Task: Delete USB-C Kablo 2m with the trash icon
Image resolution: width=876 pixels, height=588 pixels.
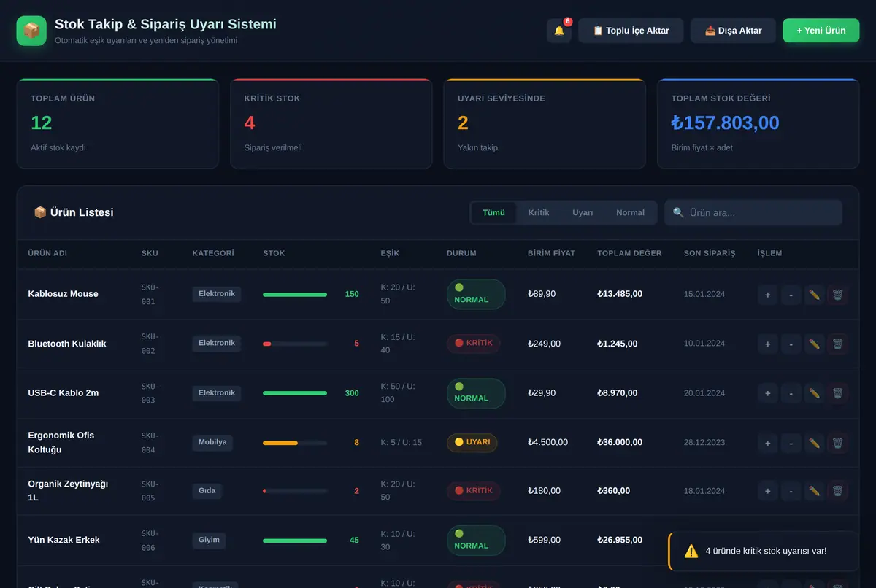Action: point(837,393)
